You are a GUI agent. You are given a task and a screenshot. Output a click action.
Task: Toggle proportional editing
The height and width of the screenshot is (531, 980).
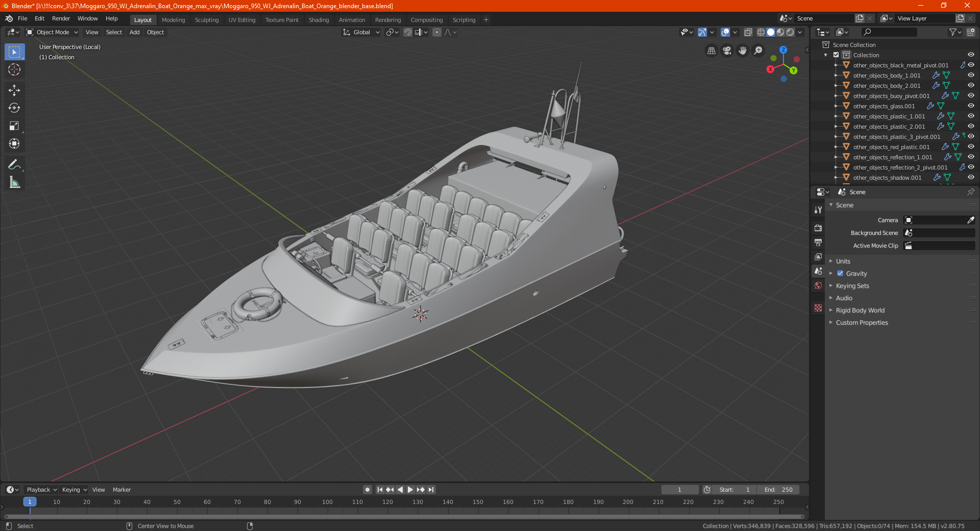(437, 32)
